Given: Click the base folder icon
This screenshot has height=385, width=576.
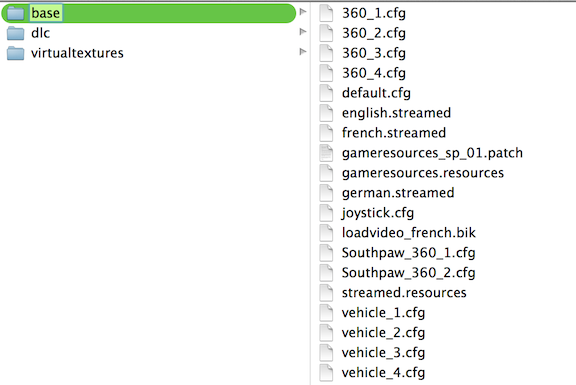Looking at the screenshot, I should (x=15, y=13).
